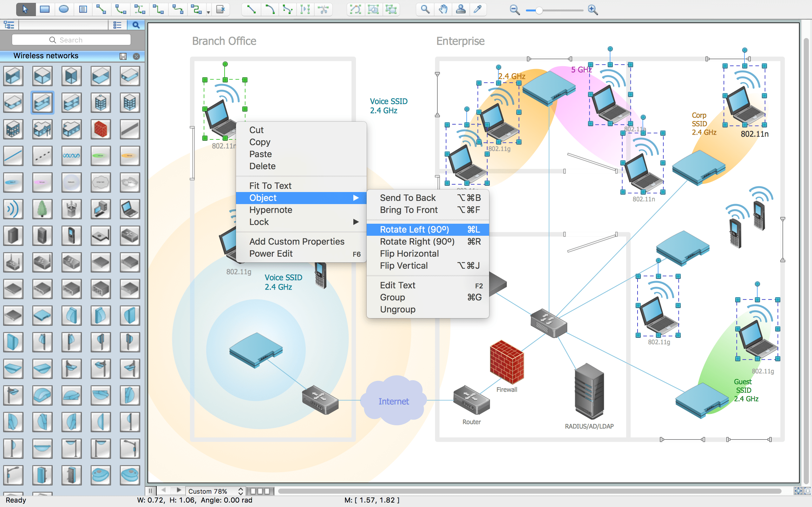Open the connector tools dropdown arrow

click(x=208, y=12)
